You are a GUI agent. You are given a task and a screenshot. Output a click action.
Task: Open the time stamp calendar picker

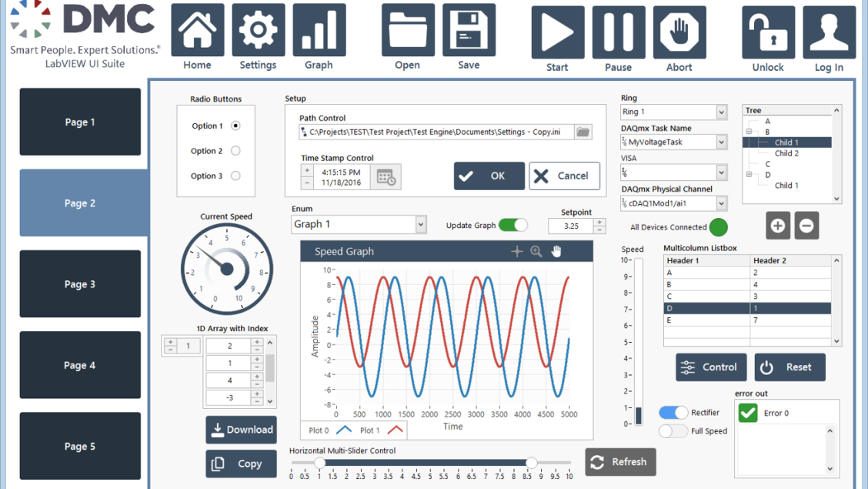pyautogui.click(x=386, y=177)
